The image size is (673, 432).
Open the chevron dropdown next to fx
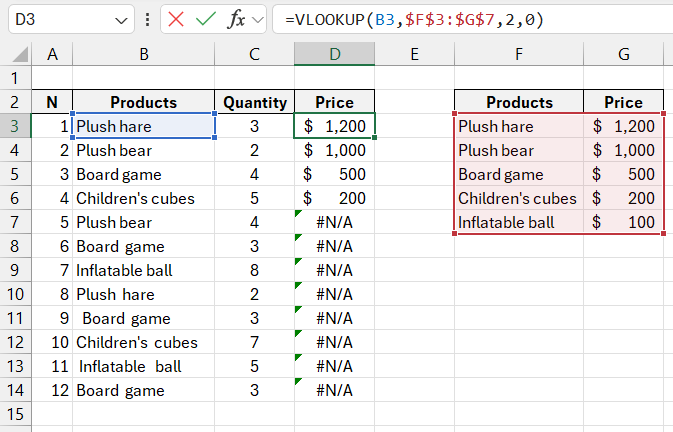(x=259, y=19)
